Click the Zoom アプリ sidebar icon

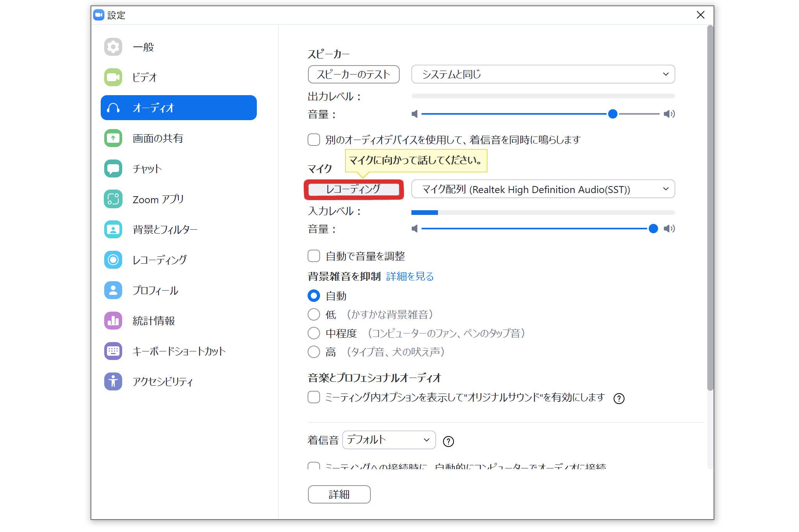pyautogui.click(x=113, y=199)
